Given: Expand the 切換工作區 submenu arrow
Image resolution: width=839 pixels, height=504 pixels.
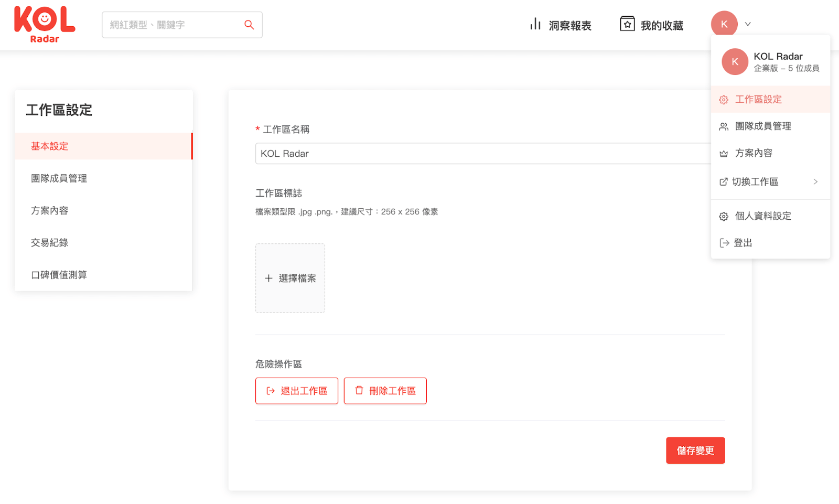Looking at the screenshot, I should coord(815,181).
